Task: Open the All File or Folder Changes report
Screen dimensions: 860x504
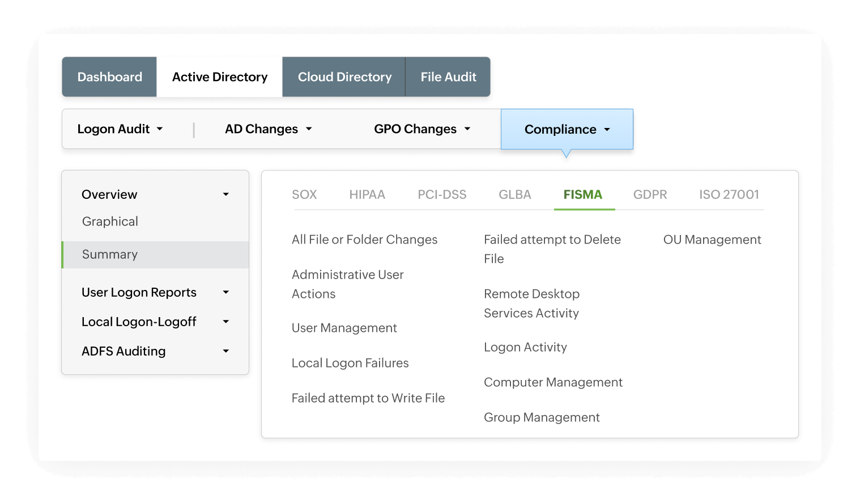Action: pyautogui.click(x=364, y=240)
